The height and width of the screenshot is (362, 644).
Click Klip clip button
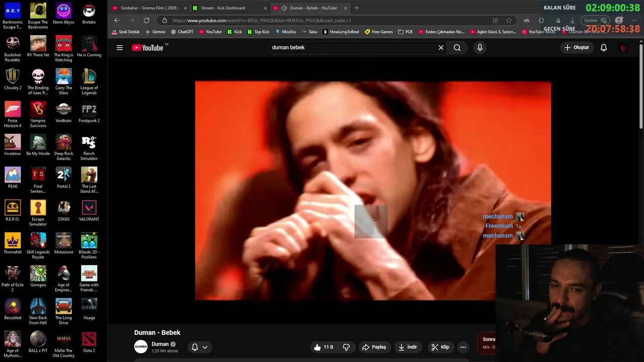pyautogui.click(x=440, y=347)
